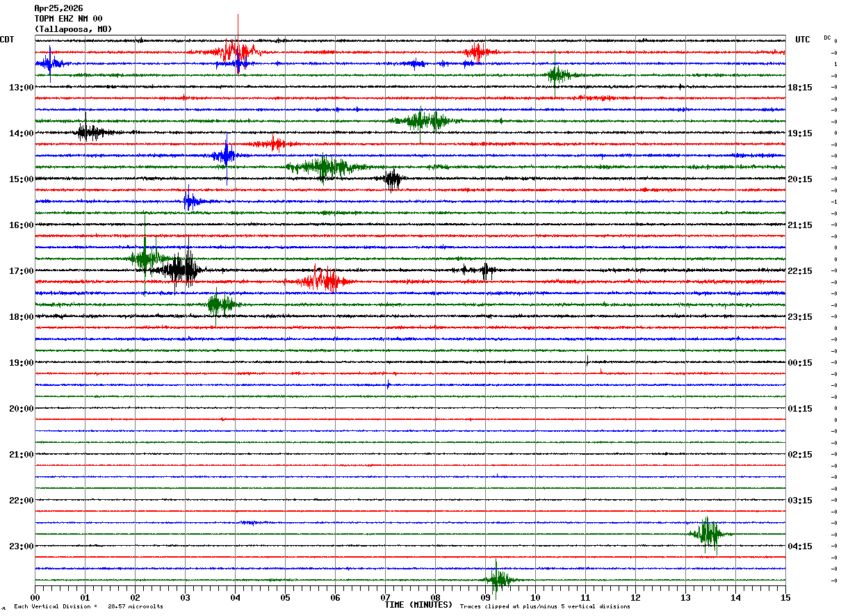Click the UTC timezone label
841x616 pixels.
point(803,40)
